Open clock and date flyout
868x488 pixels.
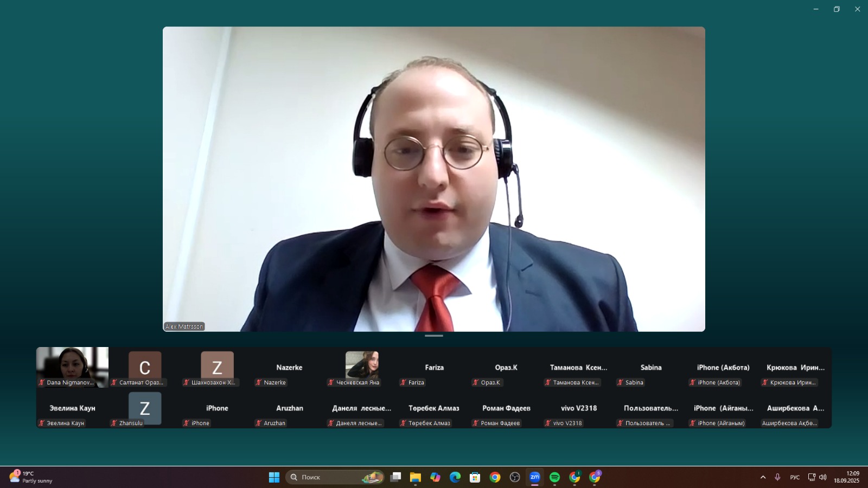pos(846,477)
